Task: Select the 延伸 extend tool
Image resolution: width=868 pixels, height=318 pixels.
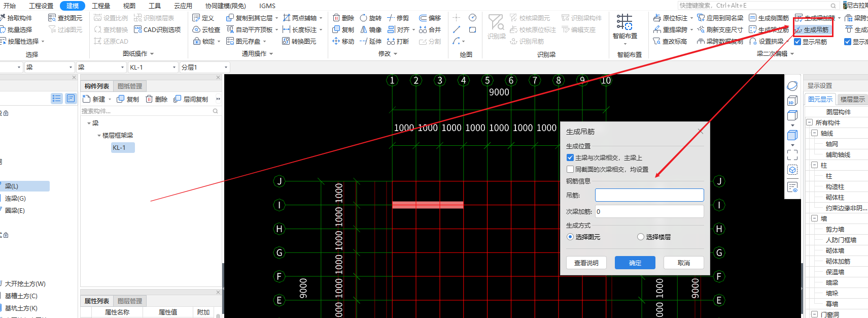Action: pos(371,41)
